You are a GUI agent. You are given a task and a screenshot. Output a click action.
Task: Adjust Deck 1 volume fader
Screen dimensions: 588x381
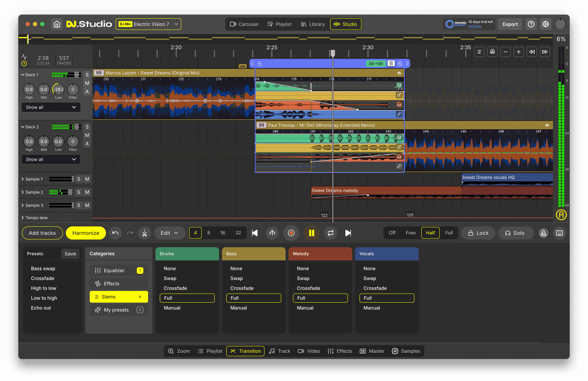[77, 75]
